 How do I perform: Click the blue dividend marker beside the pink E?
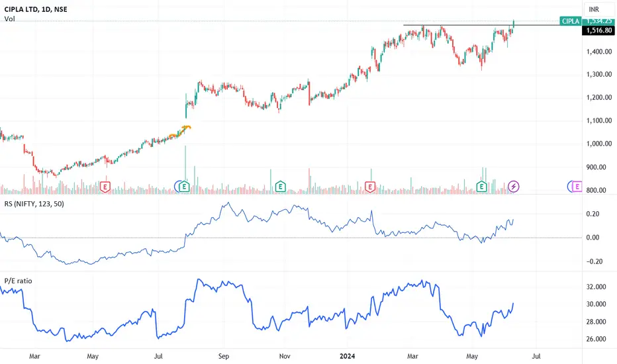pos(569,187)
